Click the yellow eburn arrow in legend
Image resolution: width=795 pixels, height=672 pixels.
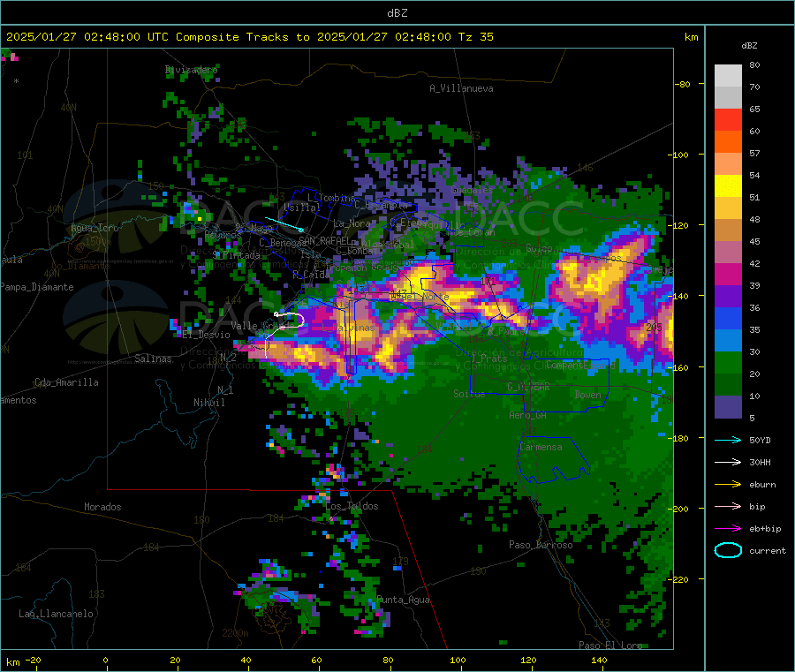click(x=728, y=484)
